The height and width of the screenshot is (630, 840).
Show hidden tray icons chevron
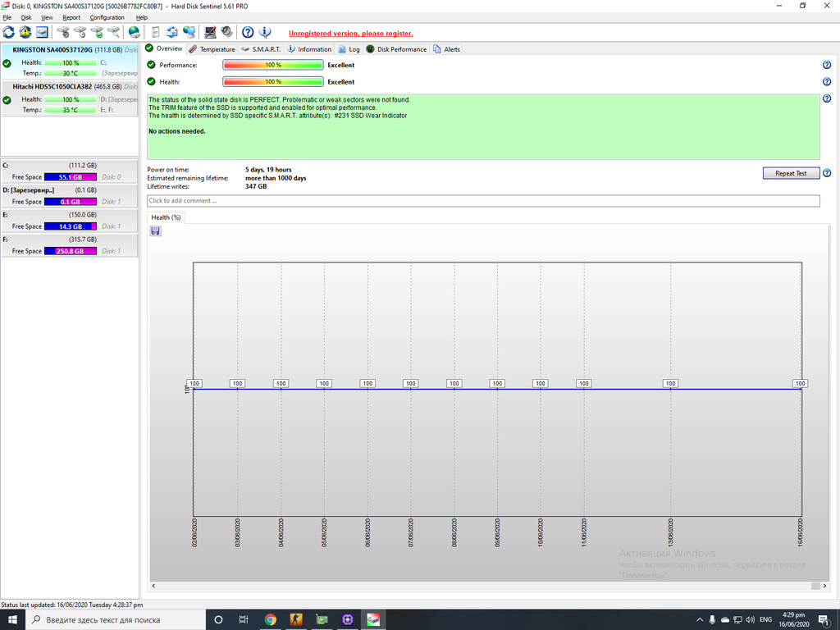tap(699, 620)
